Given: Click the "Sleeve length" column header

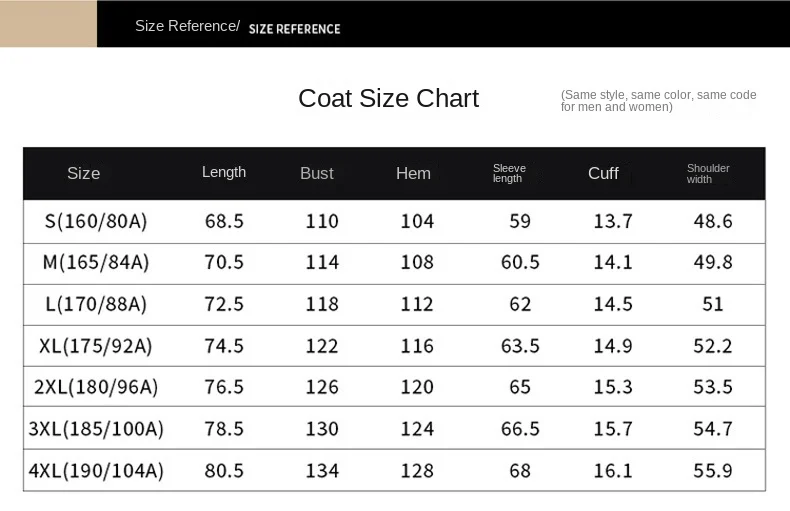Looking at the screenshot, I should coord(509,173).
